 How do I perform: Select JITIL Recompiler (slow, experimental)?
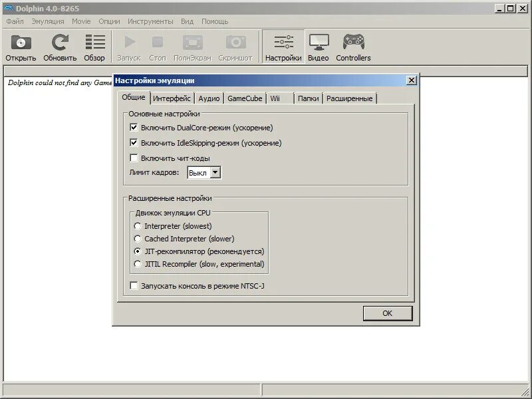138,264
